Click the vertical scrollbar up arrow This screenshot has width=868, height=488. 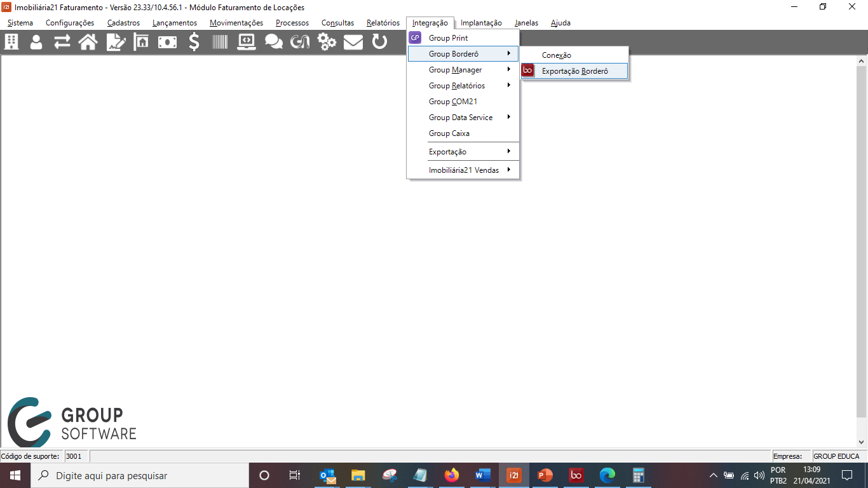(x=862, y=61)
